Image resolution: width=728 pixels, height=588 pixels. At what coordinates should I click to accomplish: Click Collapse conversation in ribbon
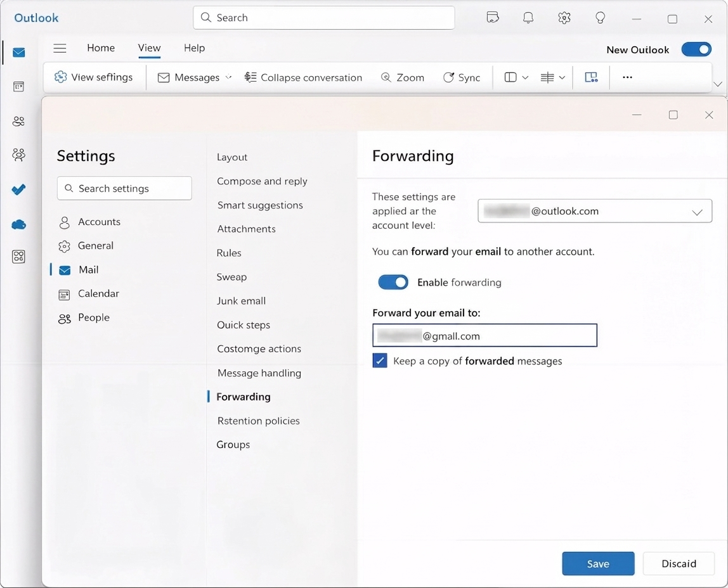click(x=303, y=77)
